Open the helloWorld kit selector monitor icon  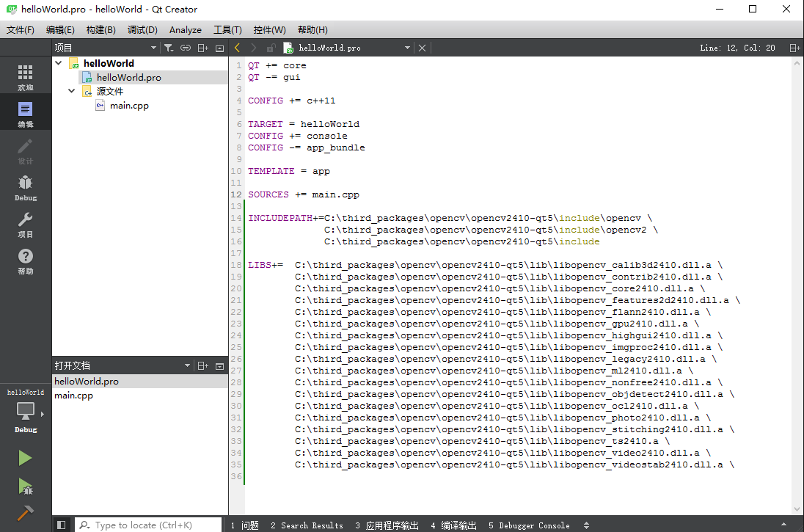tap(25, 411)
